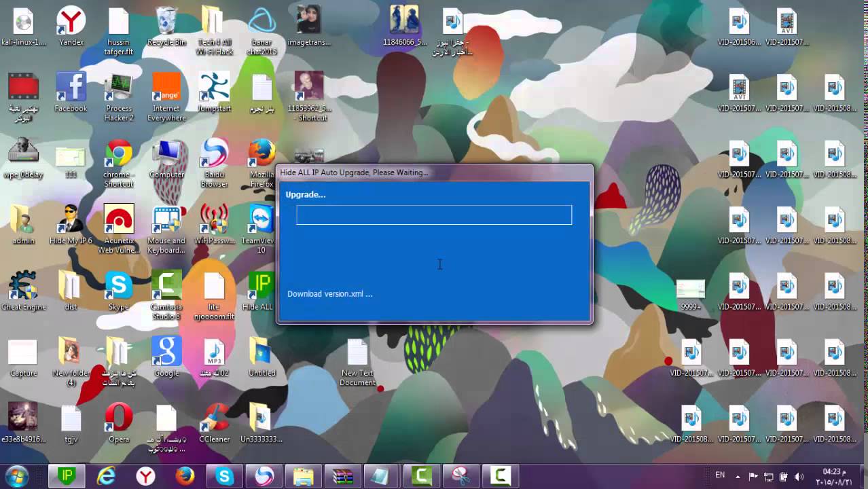Click the 'Download version.xml ...' status text
This screenshot has width=868, height=489.
(x=329, y=294)
